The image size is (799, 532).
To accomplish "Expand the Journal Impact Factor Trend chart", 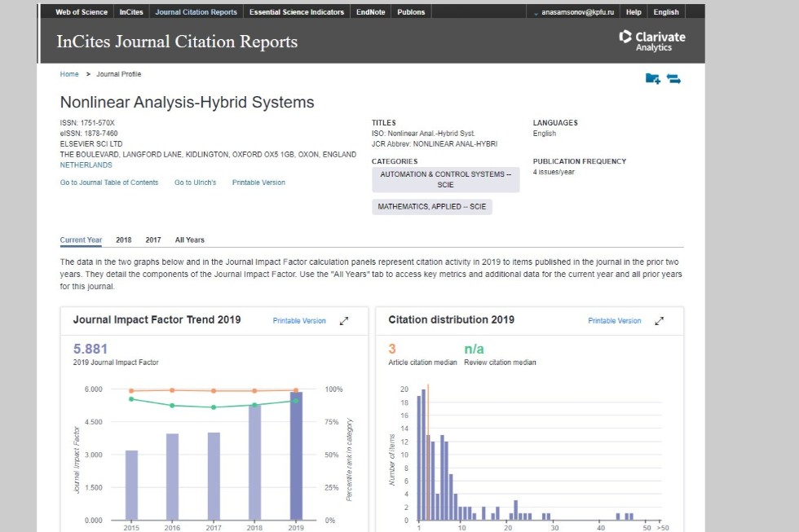I will click(x=344, y=321).
